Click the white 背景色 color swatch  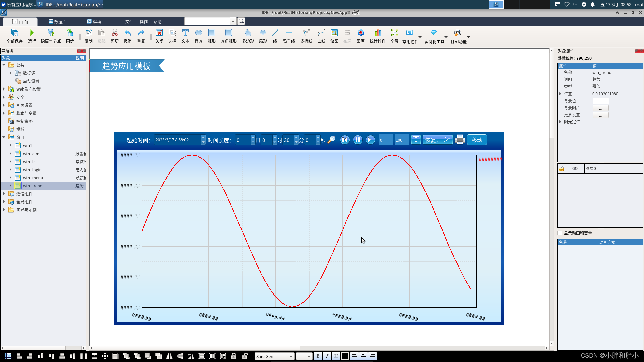click(x=600, y=101)
